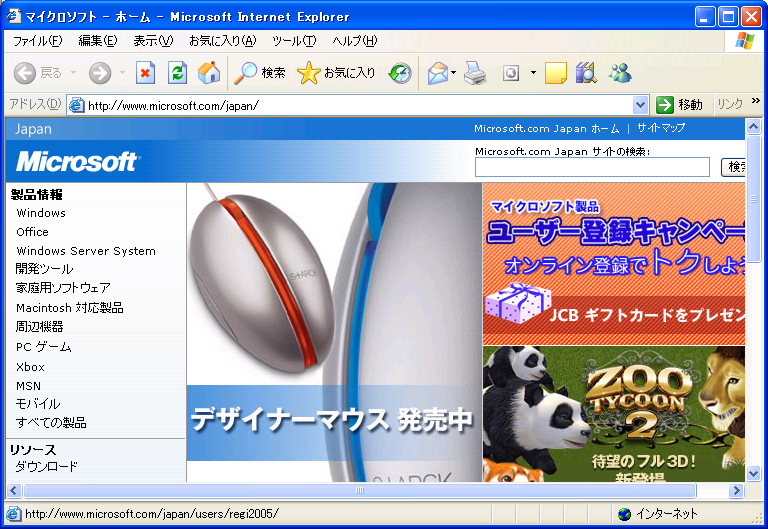This screenshot has height=529, width=768.
Task: Open the ツール(T) menu
Action: pyautogui.click(x=294, y=41)
